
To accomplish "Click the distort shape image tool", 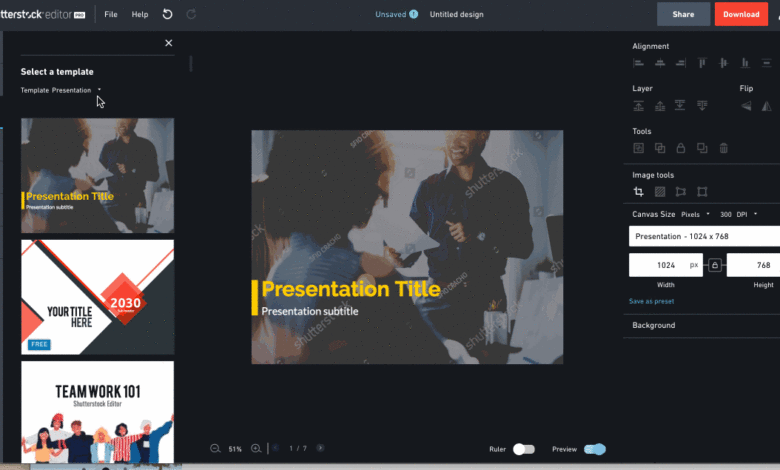I will click(x=681, y=191).
